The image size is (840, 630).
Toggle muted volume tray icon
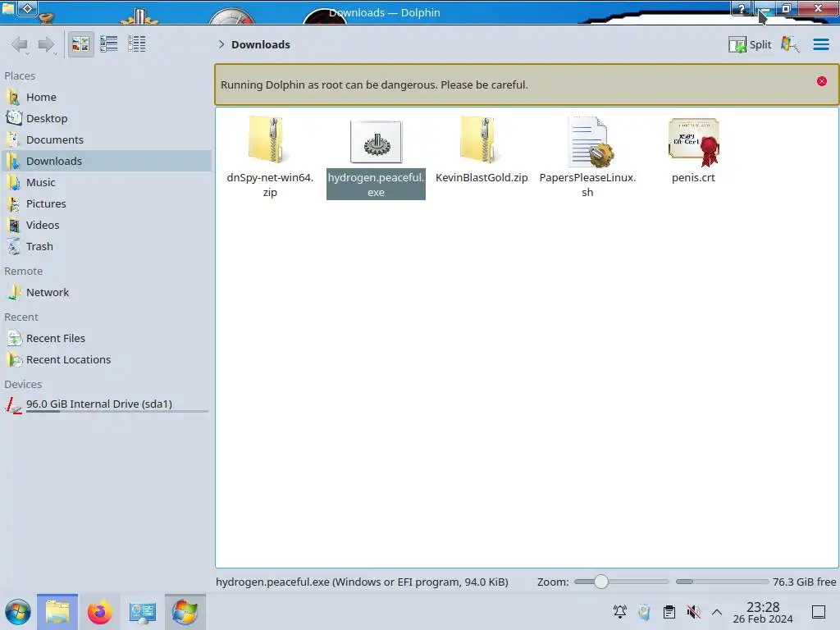click(693, 612)
